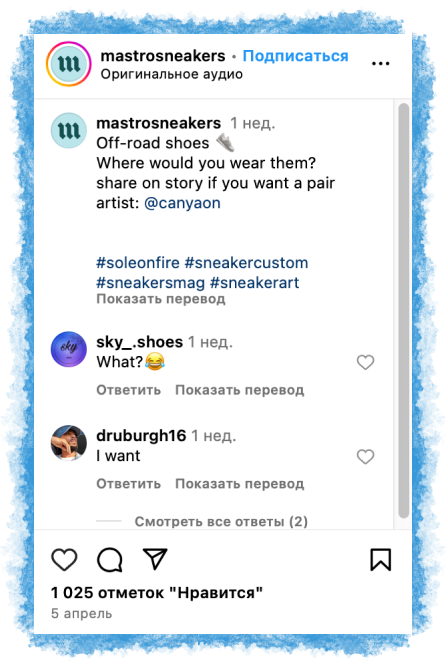The image size is (446, 668).
Task: Open the #sneakerart hashtag
Action: point(255,283)
